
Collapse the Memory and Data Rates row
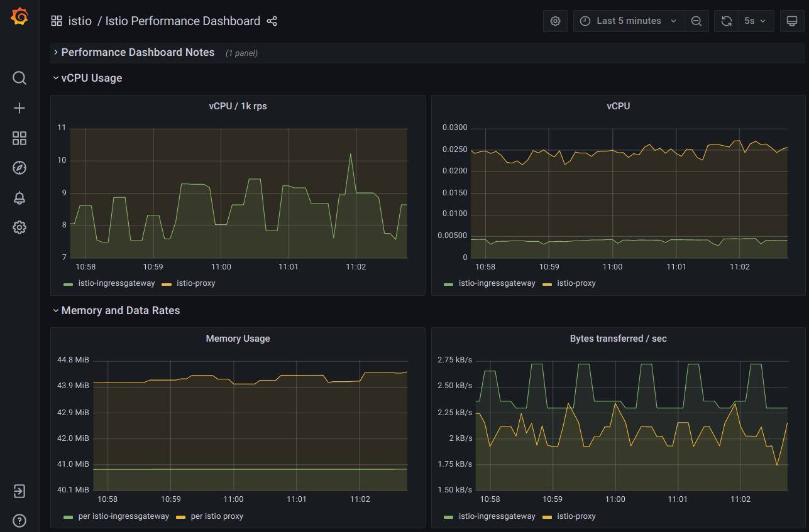coord(116,310)
